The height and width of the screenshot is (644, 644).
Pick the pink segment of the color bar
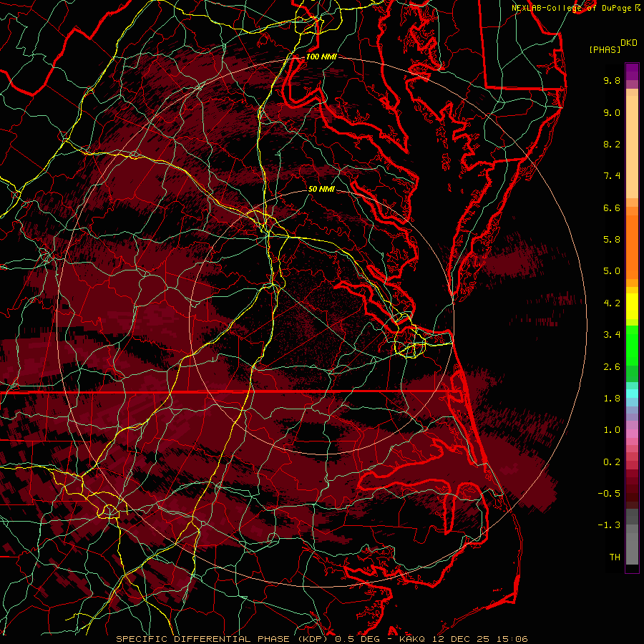pos(632,434)
